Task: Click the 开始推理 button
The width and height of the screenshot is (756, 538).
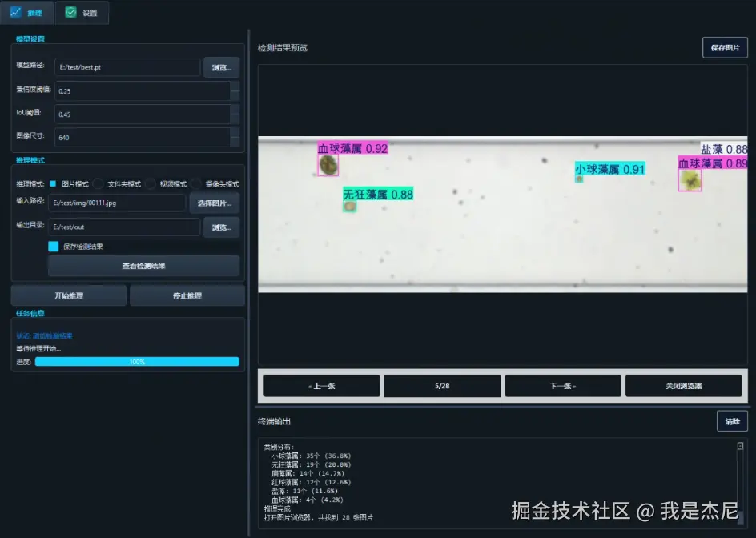Action: [68, 295]
